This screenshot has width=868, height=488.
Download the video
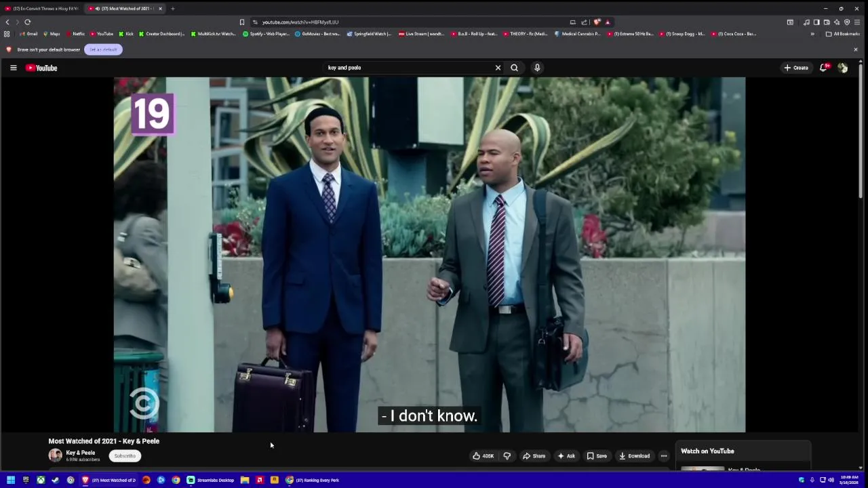[635, 456]
